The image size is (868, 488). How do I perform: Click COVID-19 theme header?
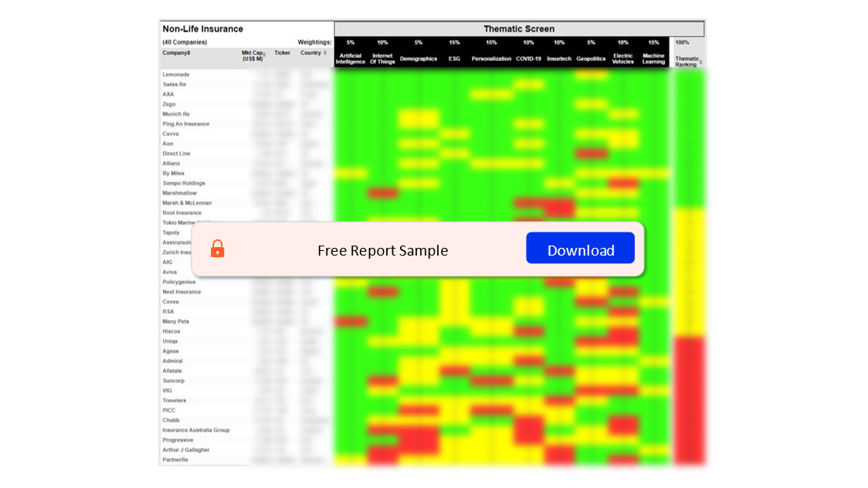pyautogui.click(x=529, y=59)
